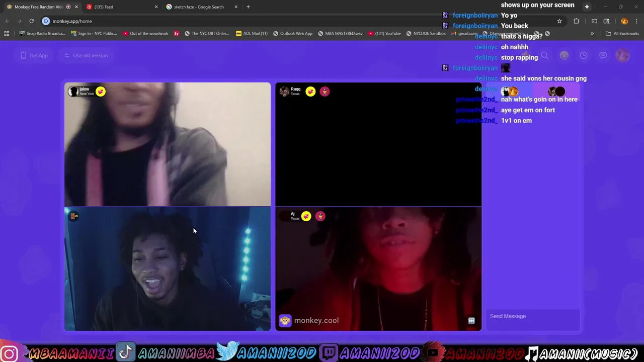Bookmark this page with the star icon
This screenshot has width=644, height=362.
(x=559, y=21)
